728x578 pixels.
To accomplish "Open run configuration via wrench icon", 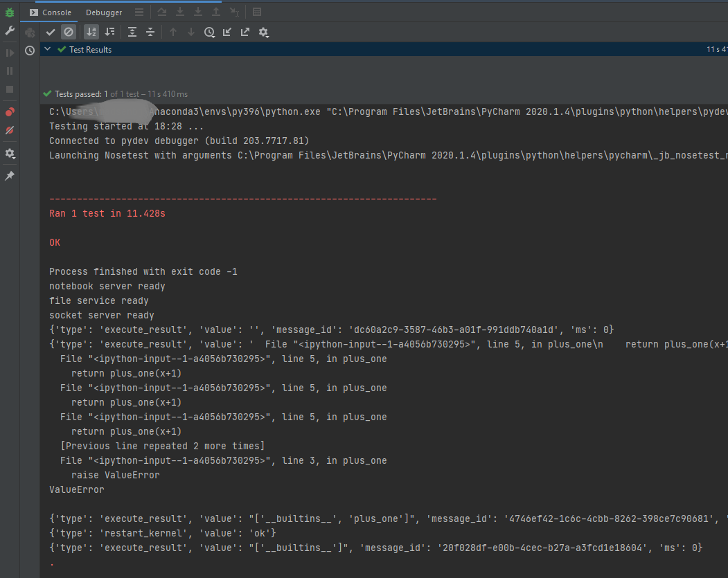I will (x=9, y=31).
